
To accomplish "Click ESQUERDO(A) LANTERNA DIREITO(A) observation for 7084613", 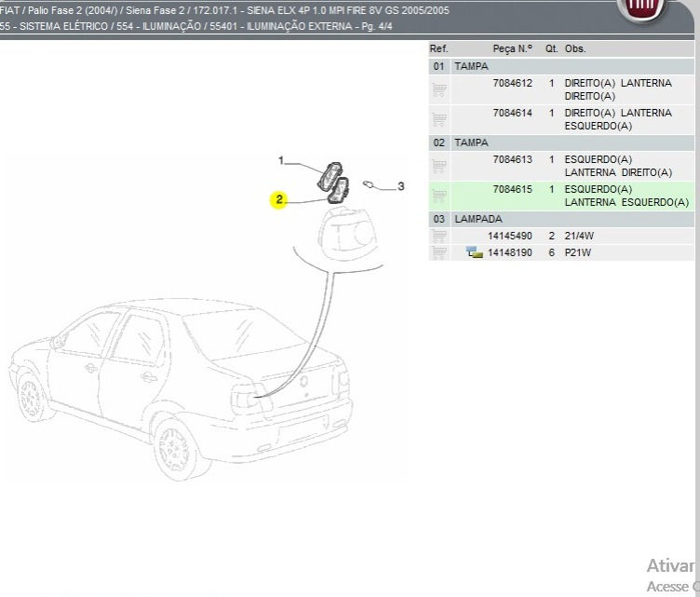I will [x=618, y=166].
